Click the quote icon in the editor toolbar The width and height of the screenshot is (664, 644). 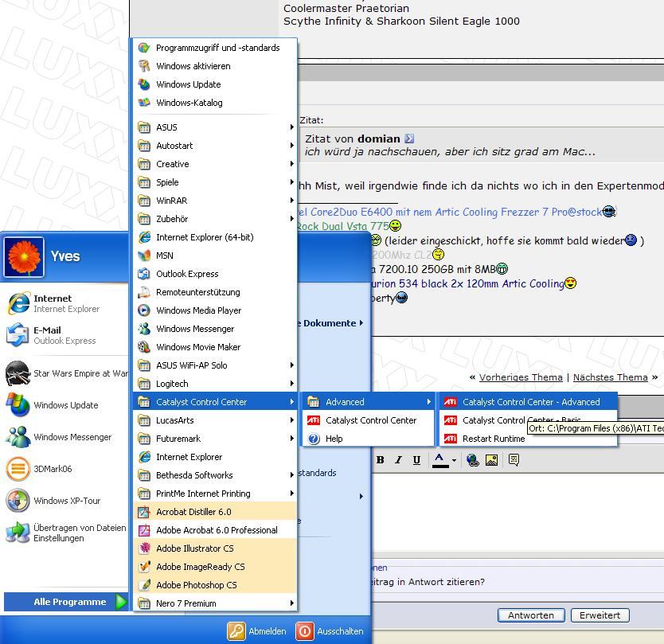pos(514,460)
